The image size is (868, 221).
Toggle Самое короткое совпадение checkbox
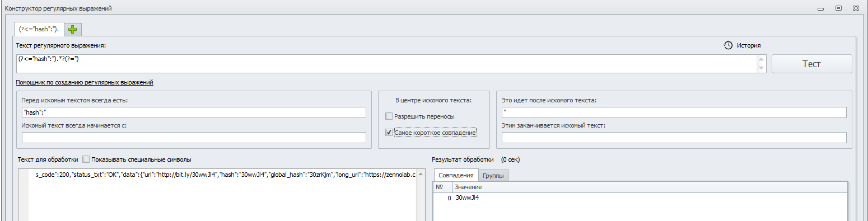389,133
